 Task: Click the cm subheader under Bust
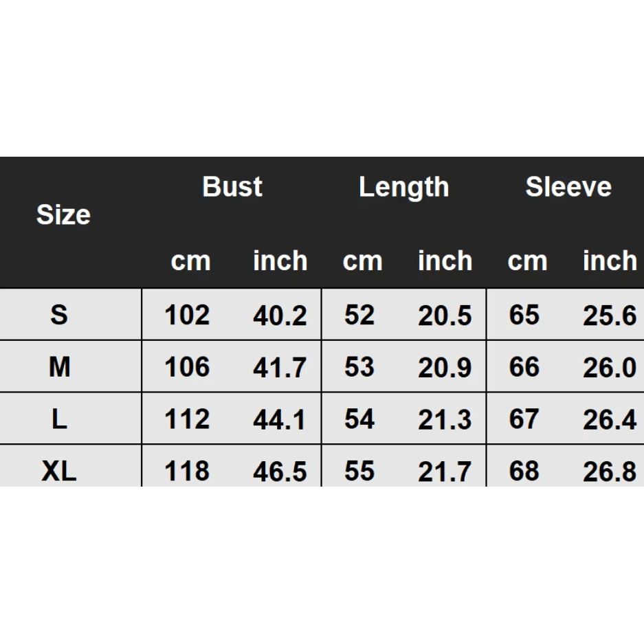click(190, 261)
